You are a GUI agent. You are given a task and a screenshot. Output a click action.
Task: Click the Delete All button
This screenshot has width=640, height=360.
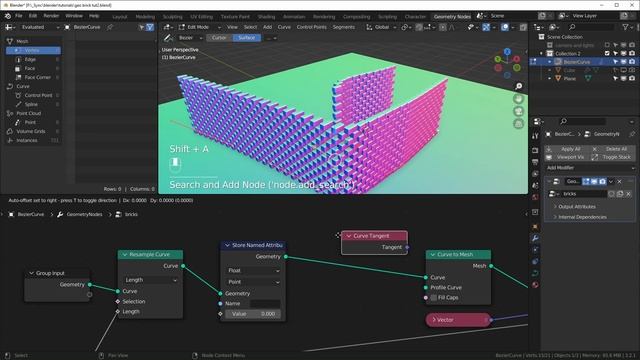tap(612, 149)
